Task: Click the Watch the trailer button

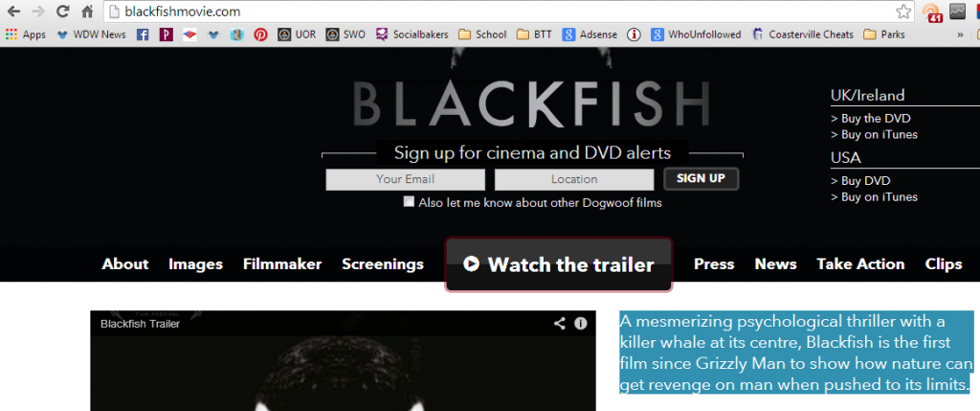Action: click(559, 264)
